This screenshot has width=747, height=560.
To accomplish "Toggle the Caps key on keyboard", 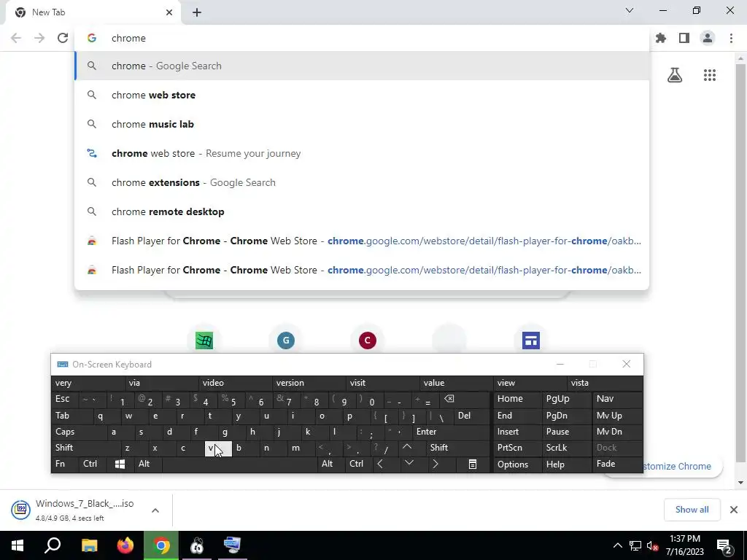I will click(x=79, y=432).
